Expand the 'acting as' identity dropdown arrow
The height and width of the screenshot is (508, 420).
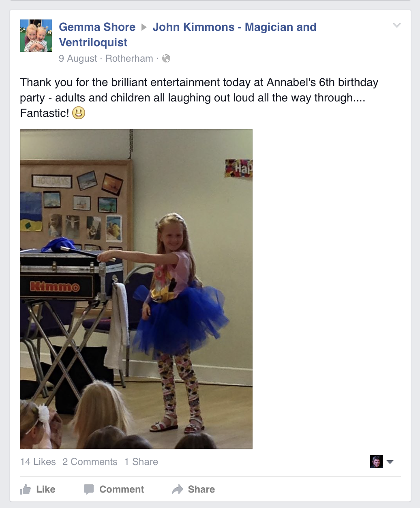click(x=390, y=462)
